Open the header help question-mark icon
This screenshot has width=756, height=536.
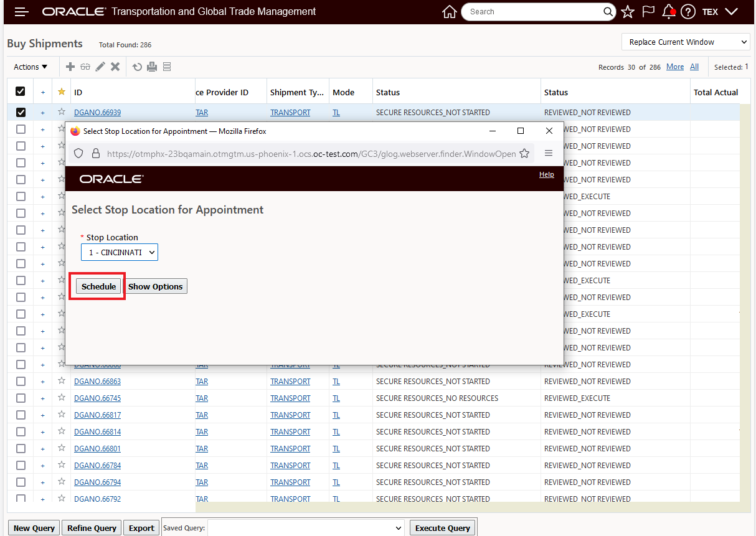pyautogui.click(x=687, y=12)
